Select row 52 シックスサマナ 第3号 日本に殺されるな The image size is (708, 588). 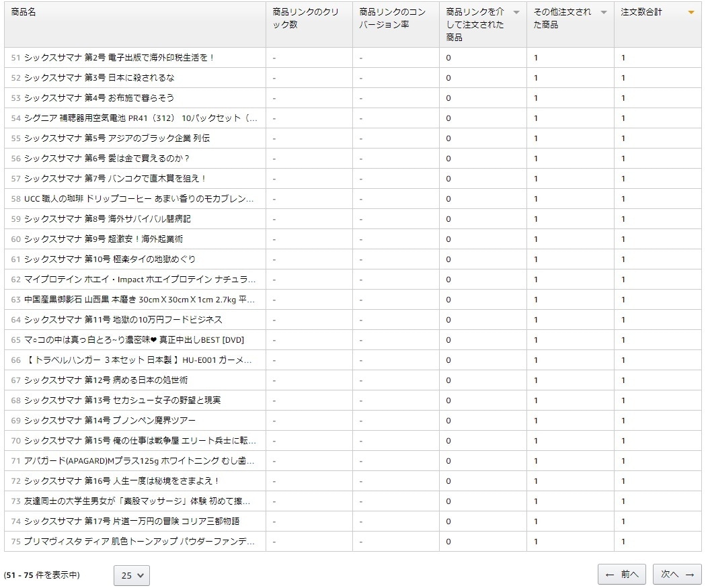pos(352,78)
